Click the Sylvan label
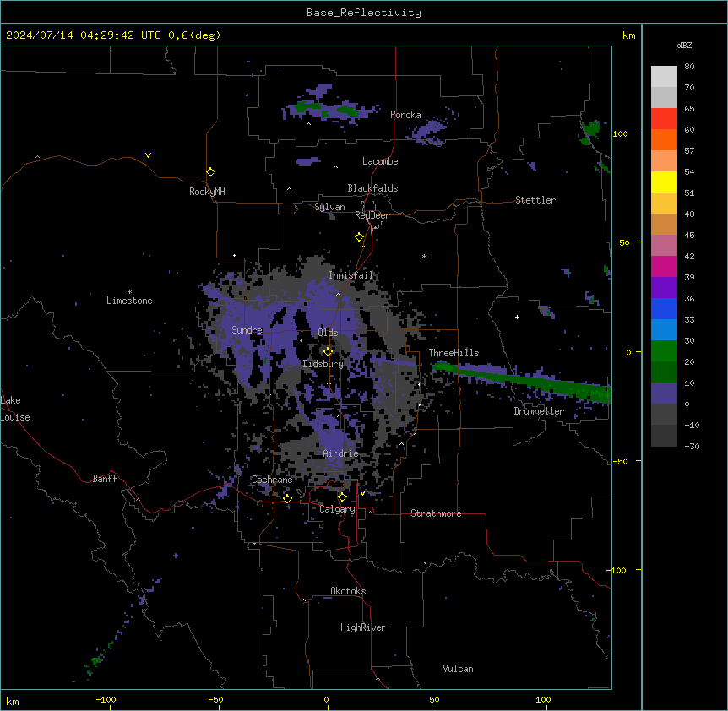The image size is (728, 711). (x=329, y=207)
